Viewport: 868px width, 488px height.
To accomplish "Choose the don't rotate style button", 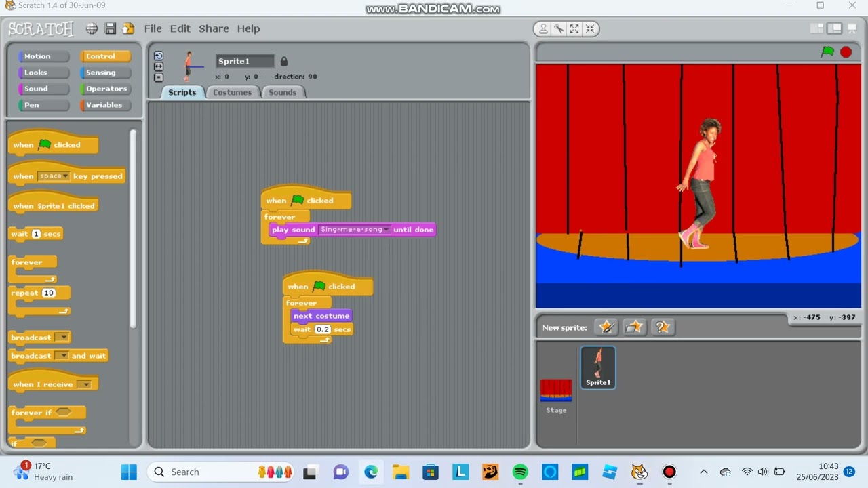I will click(x=159, y=77).
